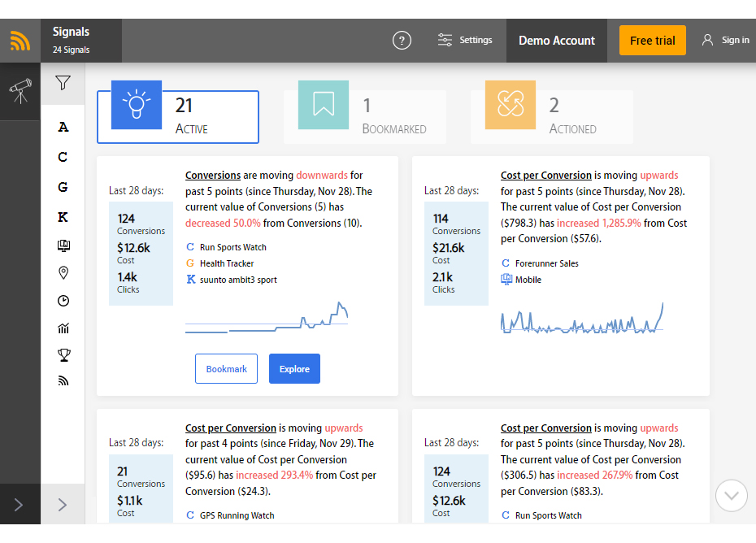Click suunto ambit3 sport keyword label

click(x=238, y=280)
